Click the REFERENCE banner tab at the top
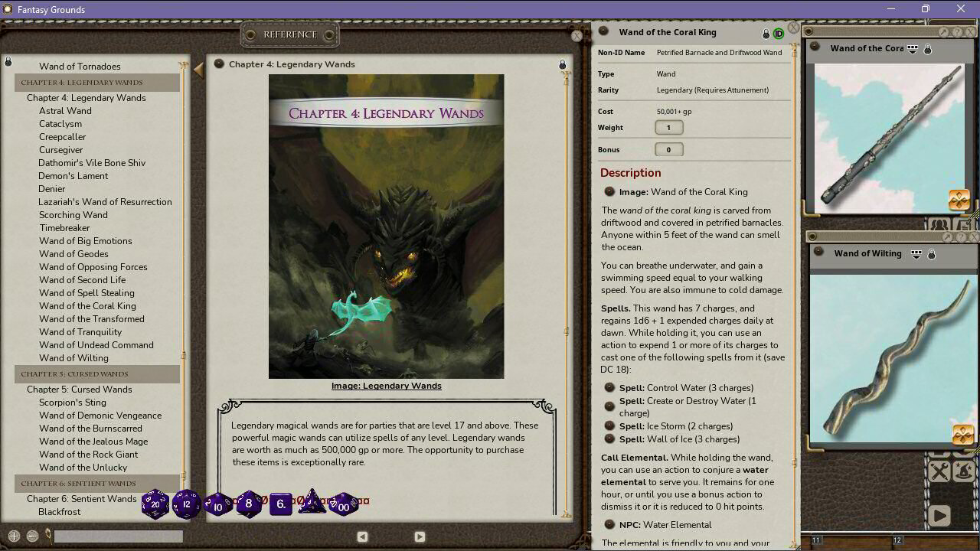Screen dimensions: 980x551 [x=289, y=34]
